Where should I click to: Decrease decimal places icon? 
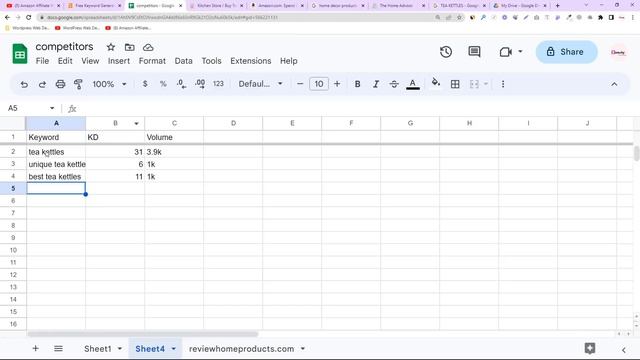click(x=181, y=84)
